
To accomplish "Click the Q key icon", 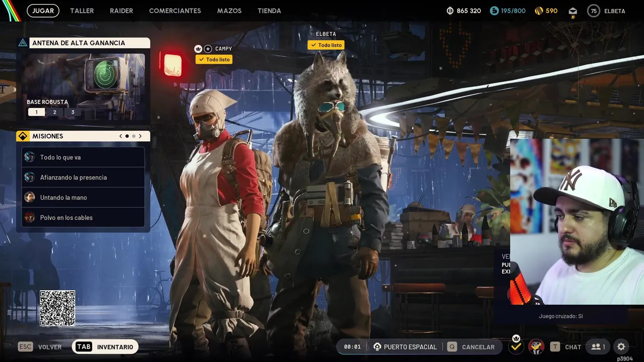I will (452, 347).
